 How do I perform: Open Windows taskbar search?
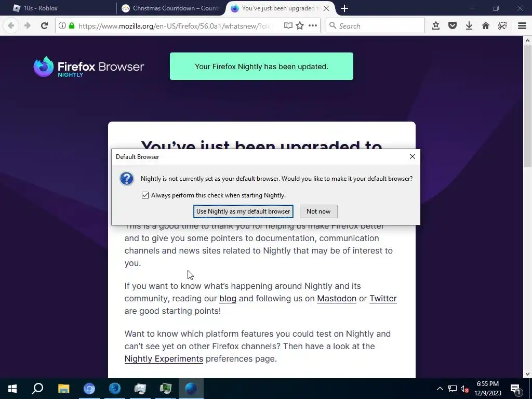[x=37, y=389]
